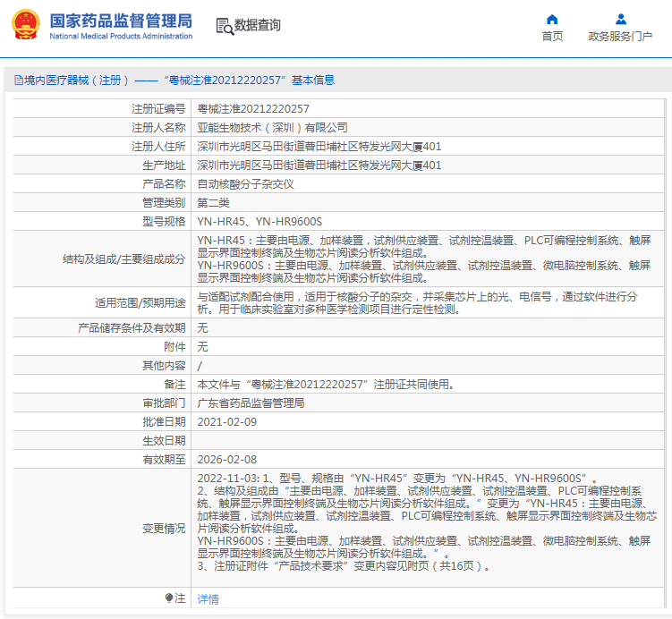Screen dimensions: 672x619
Task: Click the 注册证编号 field label
Action: pos(158,109)
